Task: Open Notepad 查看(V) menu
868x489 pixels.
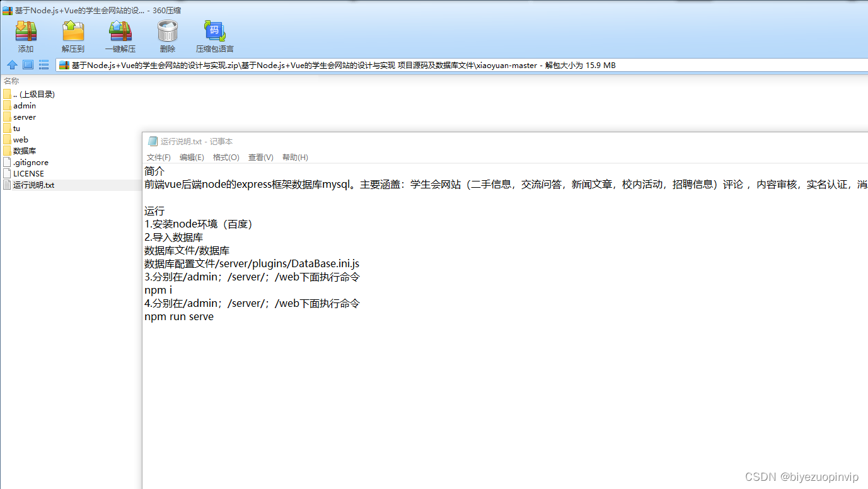Action: [261, 158]
